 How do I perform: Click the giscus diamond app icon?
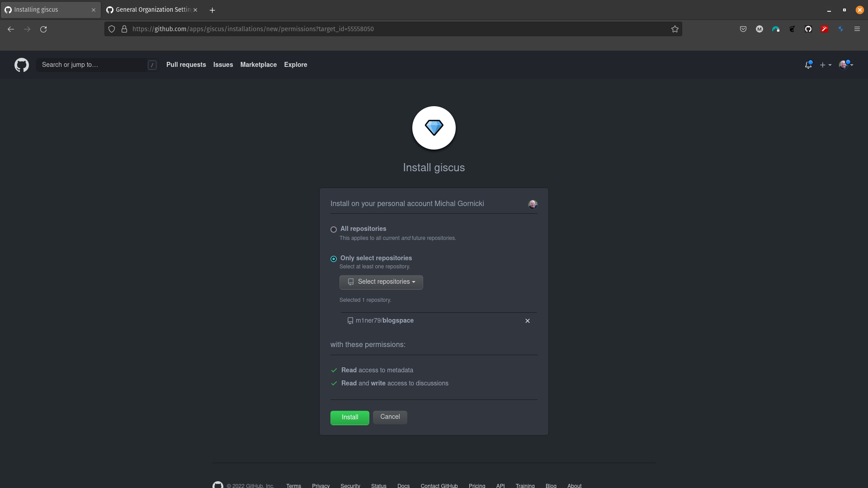pos(434,127)
